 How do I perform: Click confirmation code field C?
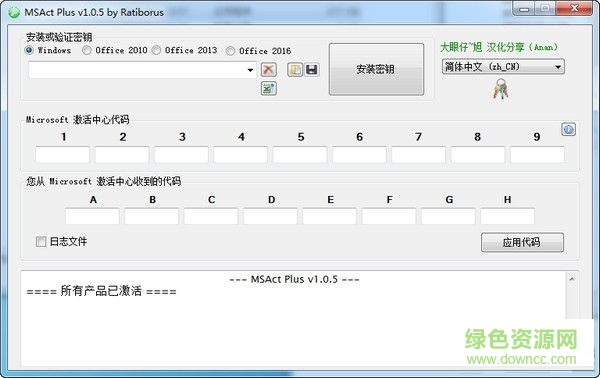coord(211,217)
